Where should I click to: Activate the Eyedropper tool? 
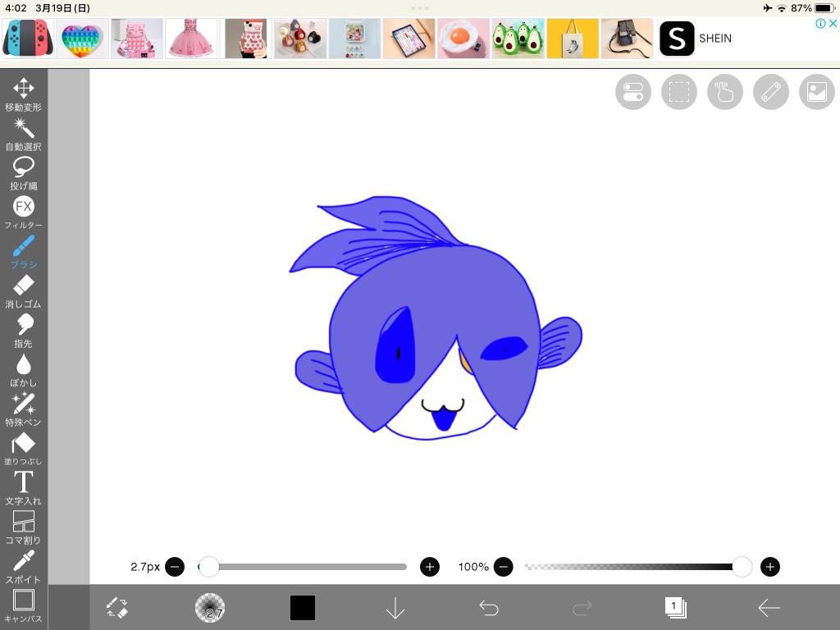tap(24, 567)
